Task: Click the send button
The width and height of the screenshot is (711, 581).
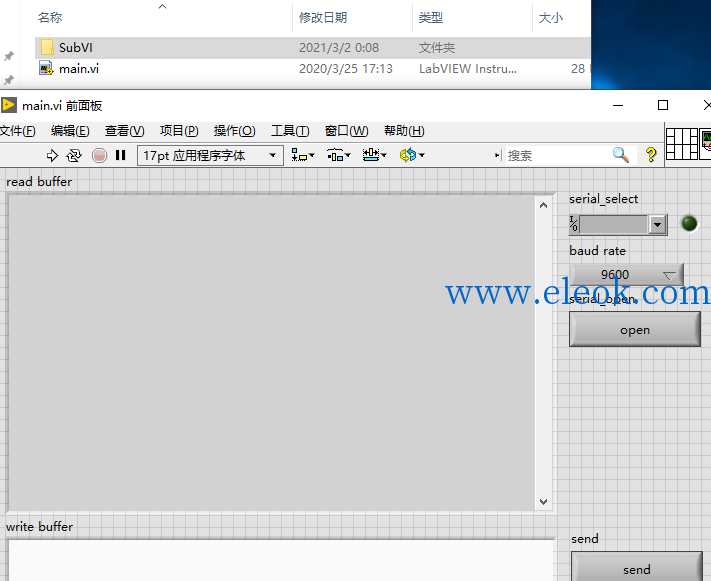Action: (x=637, y=567)
